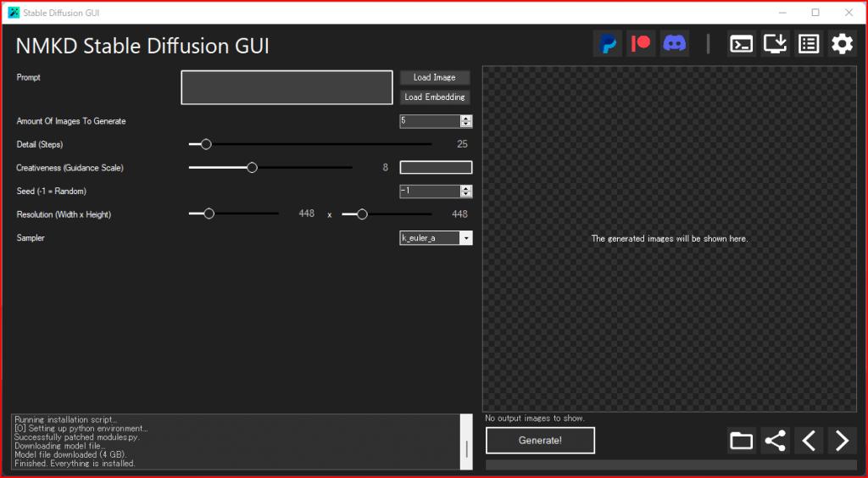
Task: Open the Patreon page icon
Action: coord(641,43)
